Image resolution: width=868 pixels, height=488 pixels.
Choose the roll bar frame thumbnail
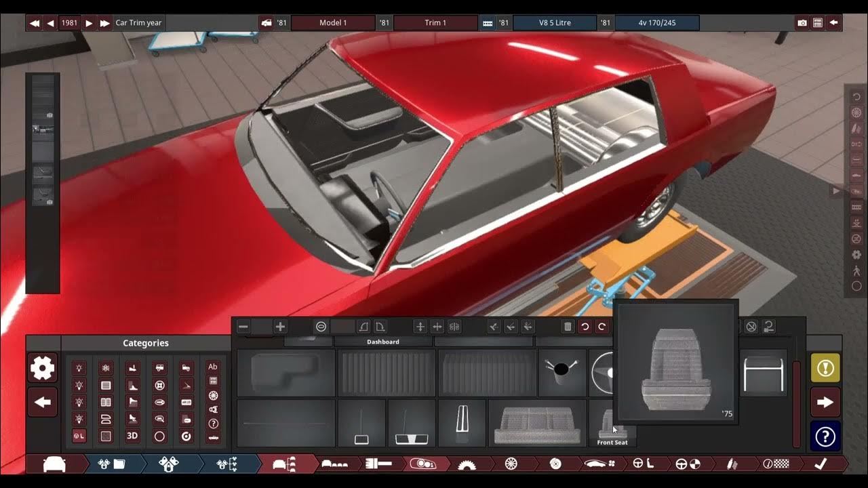tap(763, 373)
